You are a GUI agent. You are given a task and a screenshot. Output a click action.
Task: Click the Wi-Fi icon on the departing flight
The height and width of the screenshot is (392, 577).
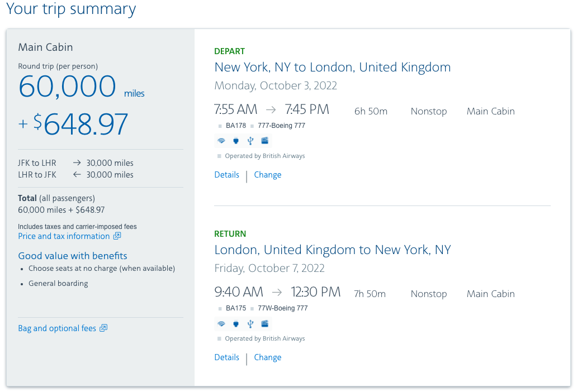pyautogui.click(x=221, y=141)
